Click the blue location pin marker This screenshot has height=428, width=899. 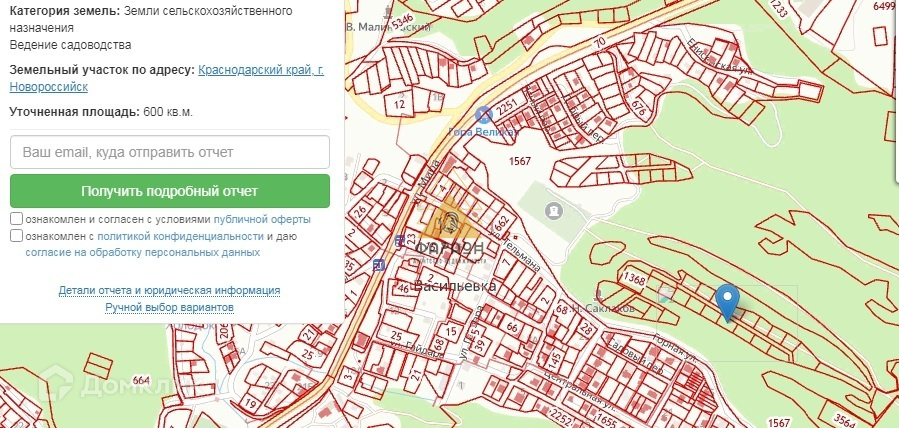(729, 298)
